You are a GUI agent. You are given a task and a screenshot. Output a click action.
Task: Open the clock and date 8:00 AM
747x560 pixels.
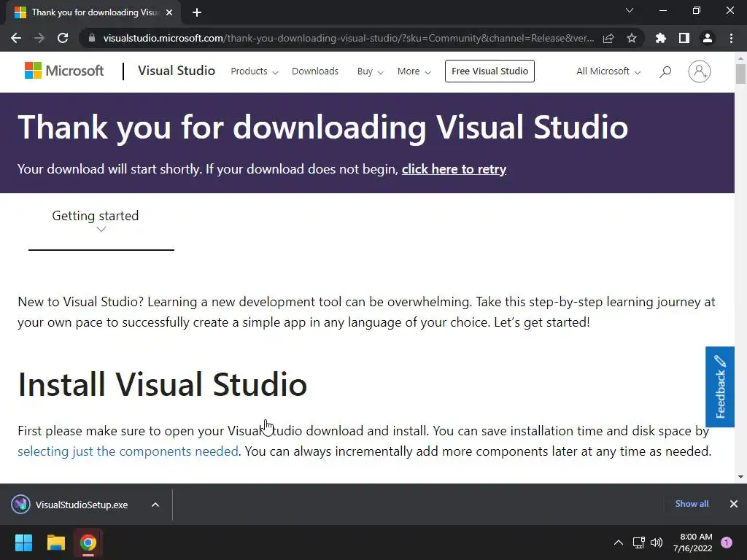tap(693, 542)
